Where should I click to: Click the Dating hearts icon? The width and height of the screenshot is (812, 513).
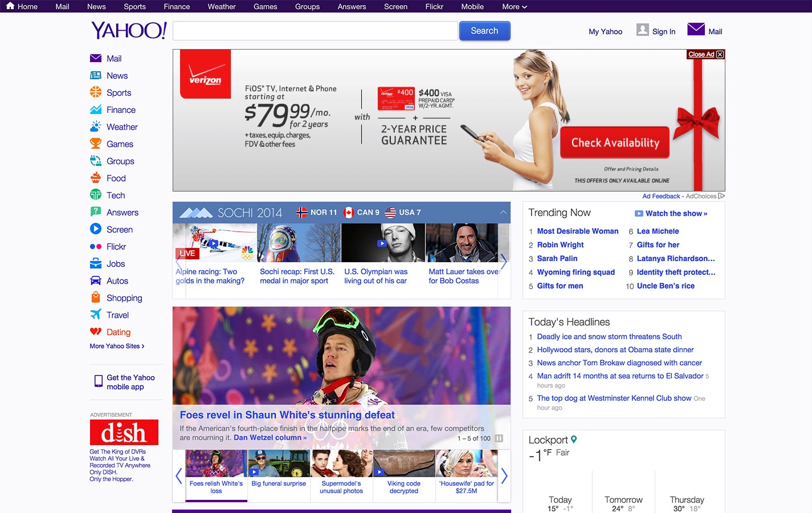tap(96, 332)
